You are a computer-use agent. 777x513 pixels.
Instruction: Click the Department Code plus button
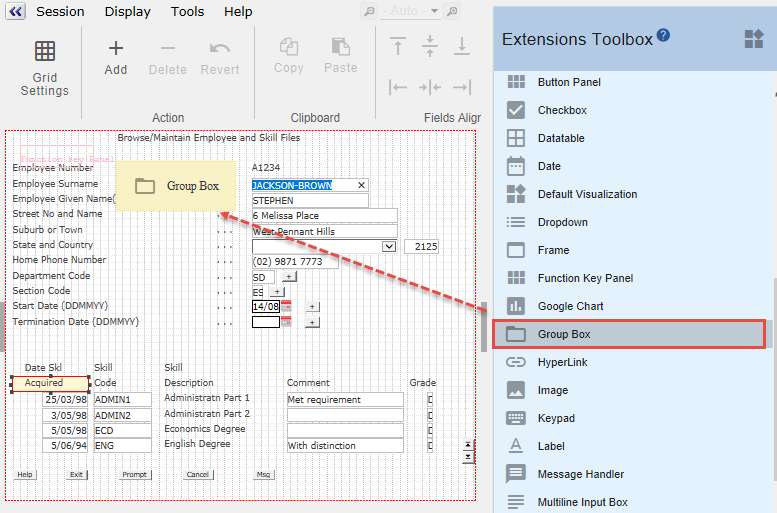click(x=289, y=277)
